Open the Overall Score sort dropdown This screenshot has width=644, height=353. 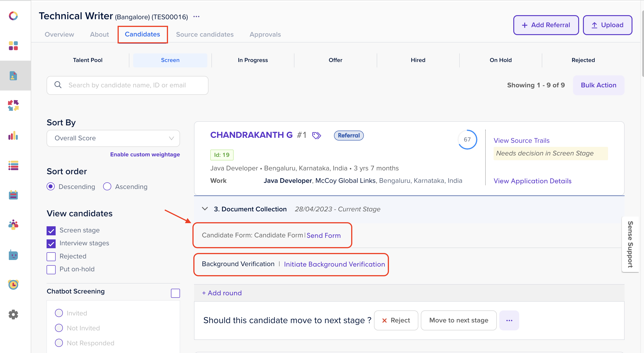point(113,138)
